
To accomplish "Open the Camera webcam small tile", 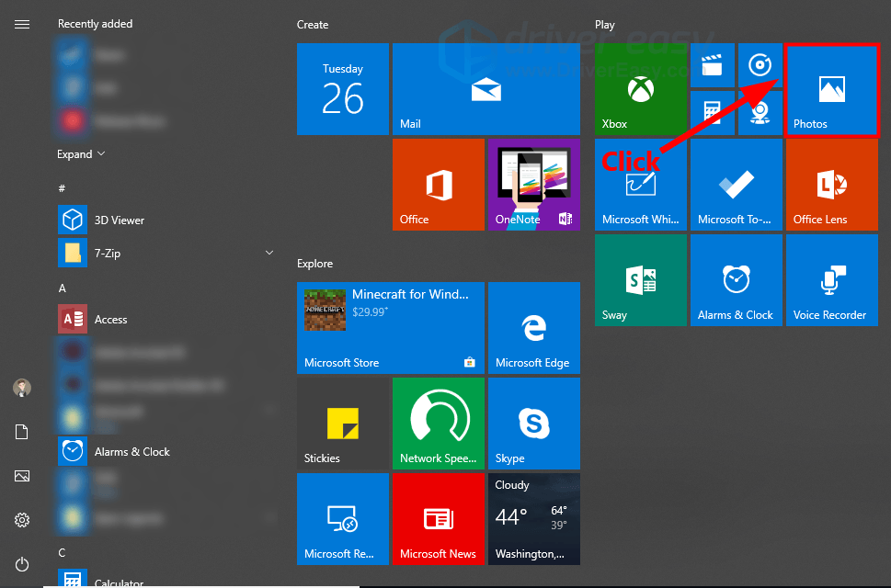I will coord(760,113).
